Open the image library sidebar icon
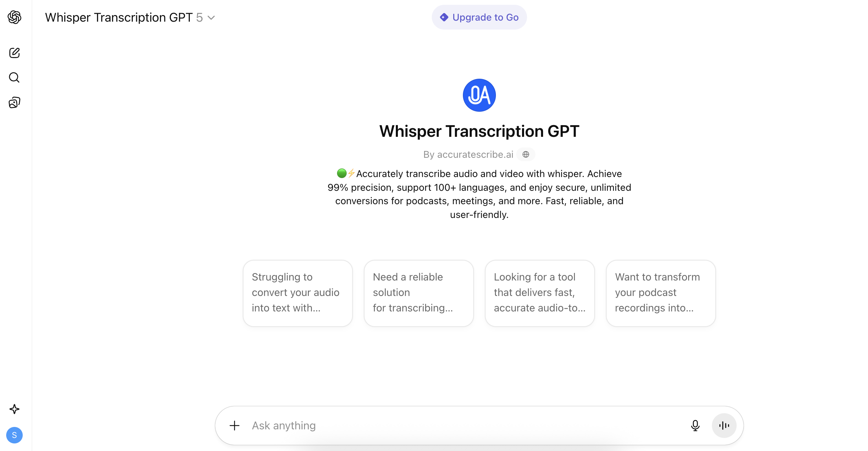This screenshot has width=868, height=451. click(14, 102)
